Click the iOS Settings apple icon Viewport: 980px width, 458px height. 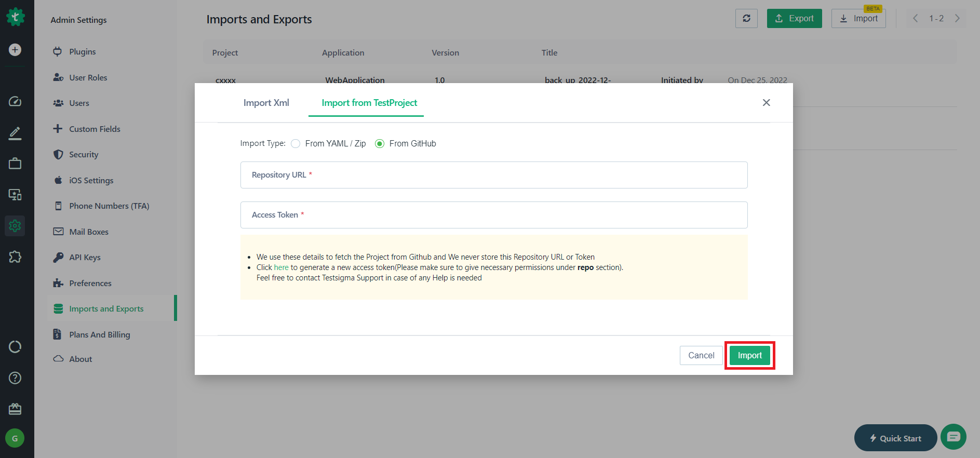pyautogui.click(x=58, y=180)
